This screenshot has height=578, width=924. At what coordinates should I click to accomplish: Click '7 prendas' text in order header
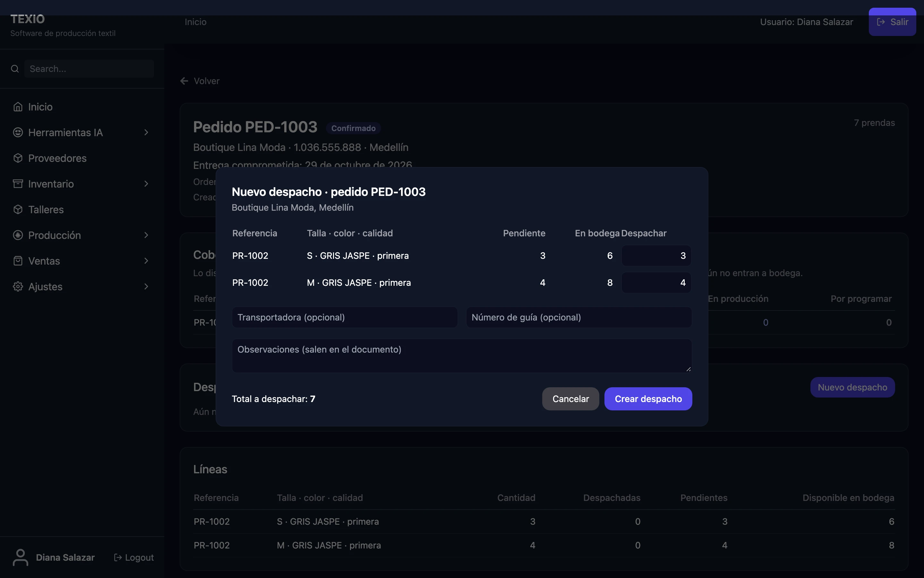[874, 123]
